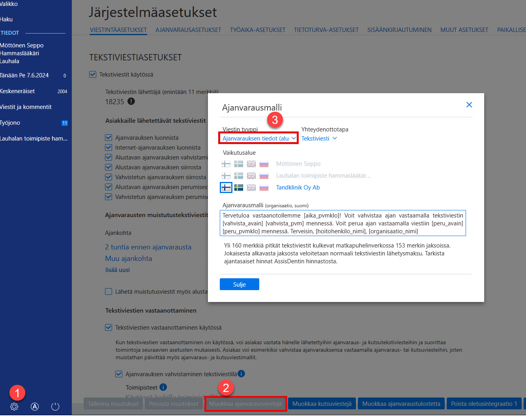526x420 pixels.
Task: Toggle Tekstiviestit käytössä checkbox
Action: [93, 74]
